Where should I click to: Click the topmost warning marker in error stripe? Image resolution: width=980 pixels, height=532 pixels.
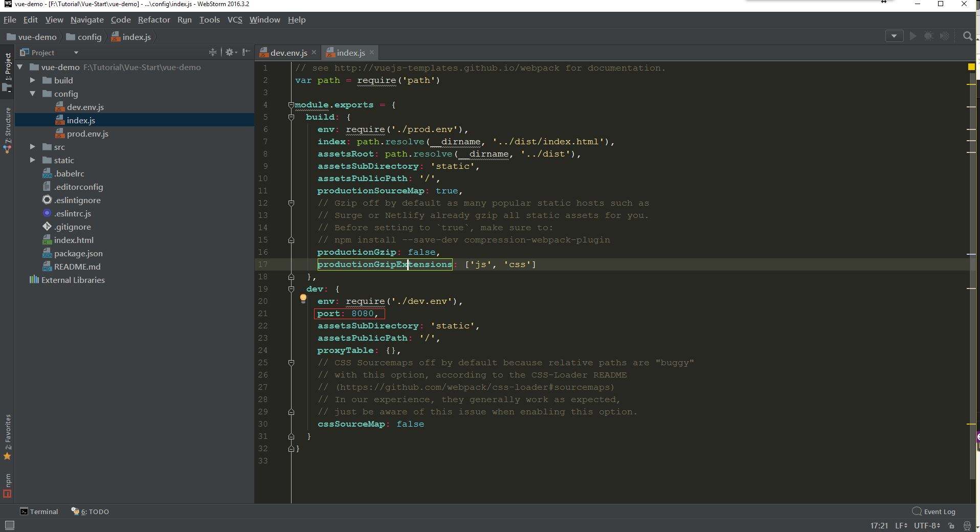coord(971,84)
